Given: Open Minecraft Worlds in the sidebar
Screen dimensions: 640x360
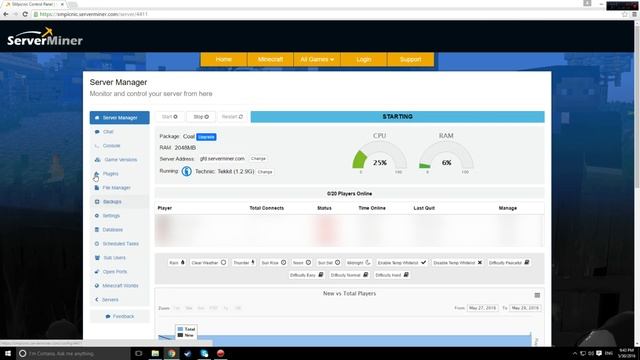Looking at the screenshot, I should point(119,286).
